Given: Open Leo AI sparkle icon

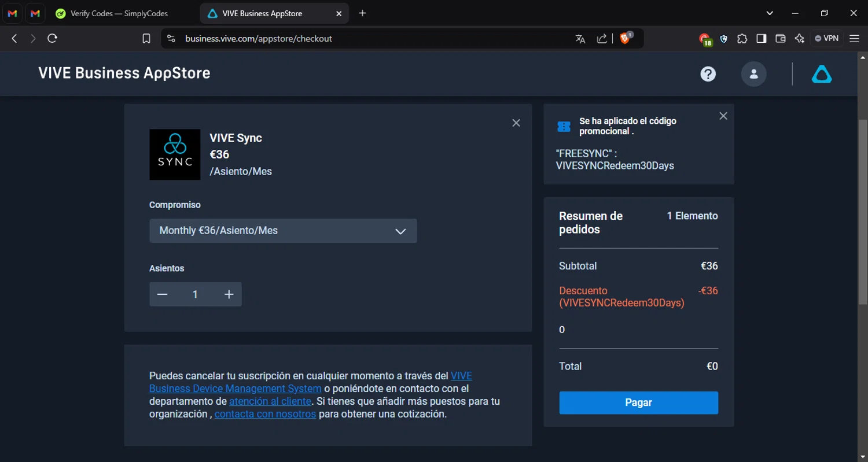Looking at the screenshot, I should point(800,39).
